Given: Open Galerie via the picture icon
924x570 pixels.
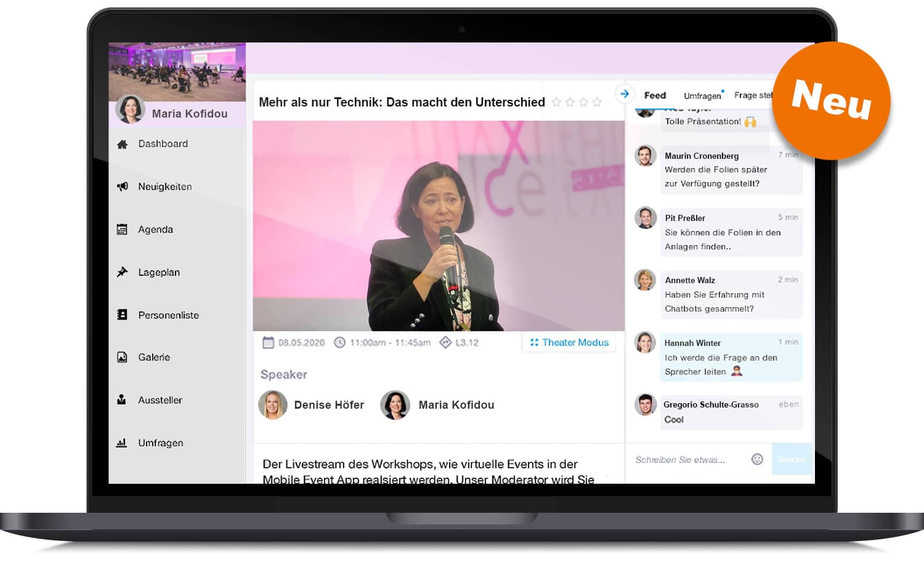Looking at the screenshot, I should point(122,357).
